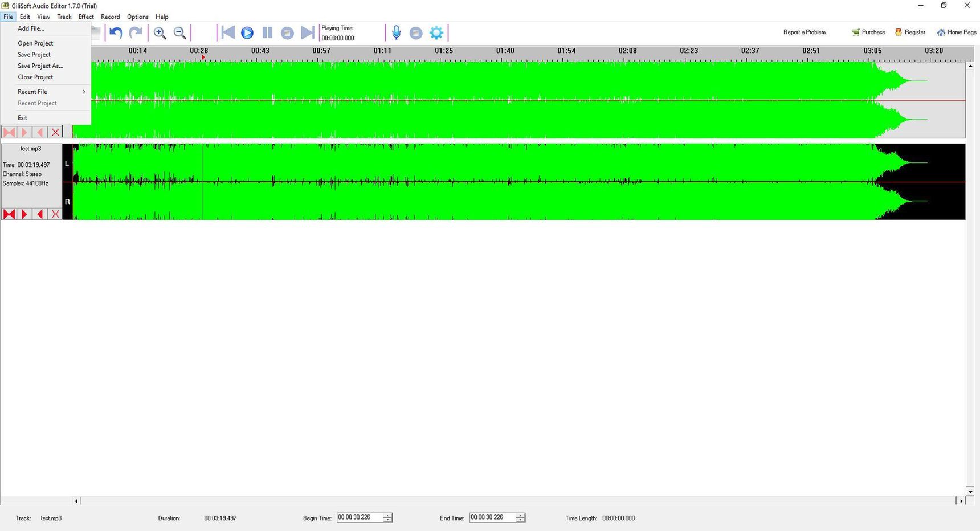
Task: Expand the Recent File submenu
Action: tap(46, 92)
